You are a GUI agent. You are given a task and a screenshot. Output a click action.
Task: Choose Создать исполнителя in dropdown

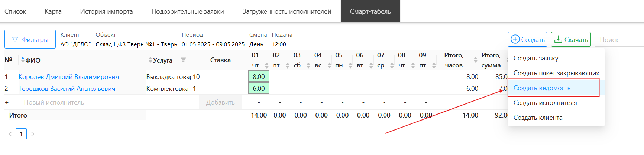click(x=545, y=103)
